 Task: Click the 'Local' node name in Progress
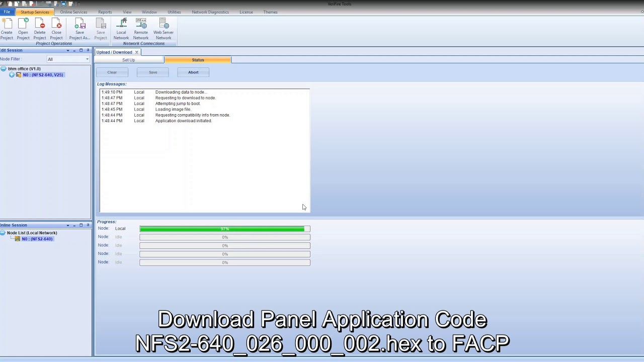(120, 229)
